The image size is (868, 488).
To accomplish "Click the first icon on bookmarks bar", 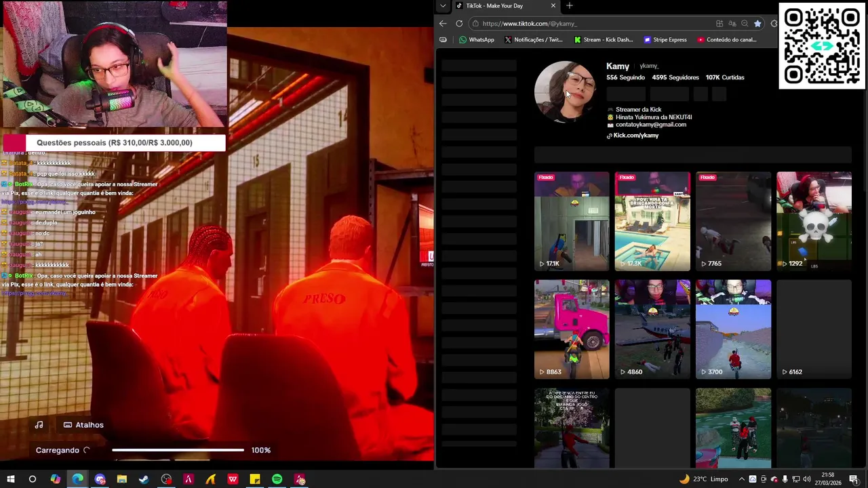I will click(443, 39).
